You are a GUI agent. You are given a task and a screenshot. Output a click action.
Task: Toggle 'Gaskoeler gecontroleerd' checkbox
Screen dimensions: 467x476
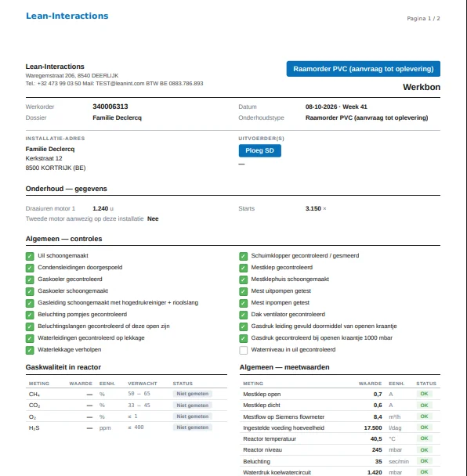pos(30,279)
